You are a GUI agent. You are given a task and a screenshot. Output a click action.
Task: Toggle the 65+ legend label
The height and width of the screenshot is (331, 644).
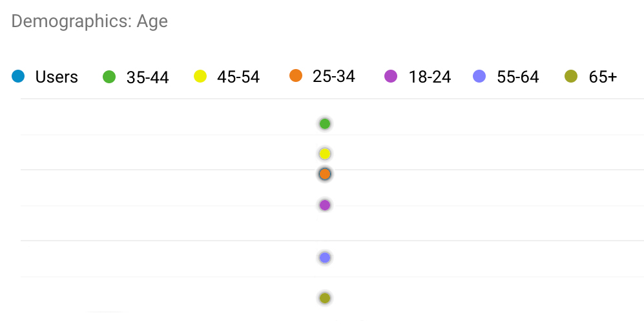coord(603,77)
